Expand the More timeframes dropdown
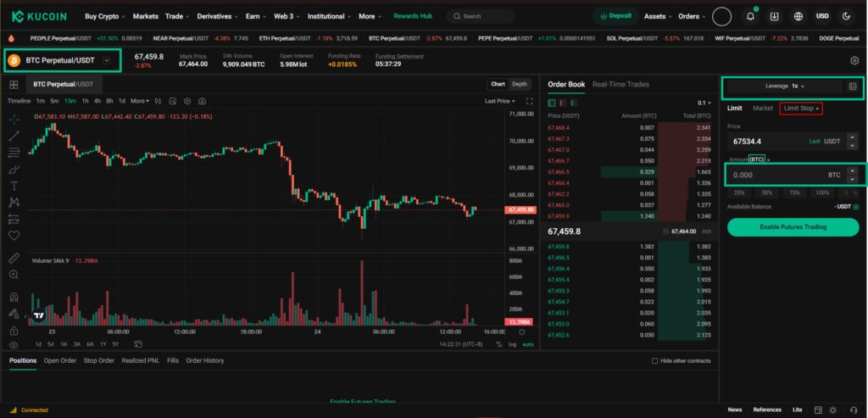 tap(140, 101)
